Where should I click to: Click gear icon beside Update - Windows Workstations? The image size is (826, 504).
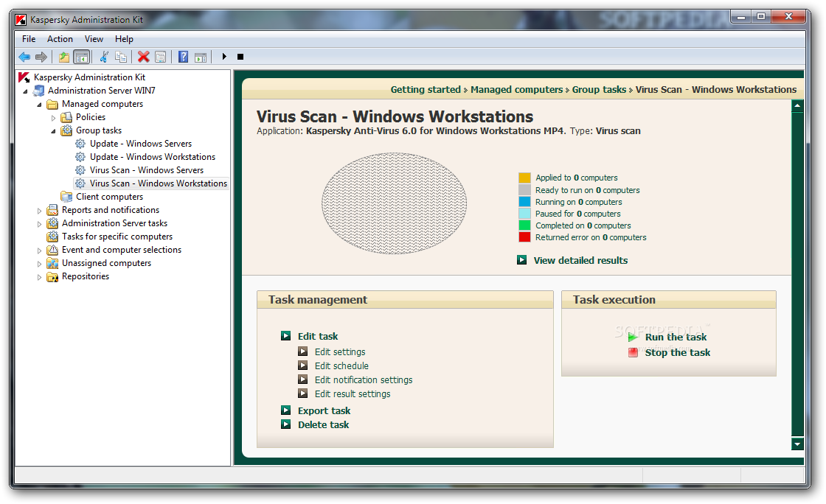point(80,157)
